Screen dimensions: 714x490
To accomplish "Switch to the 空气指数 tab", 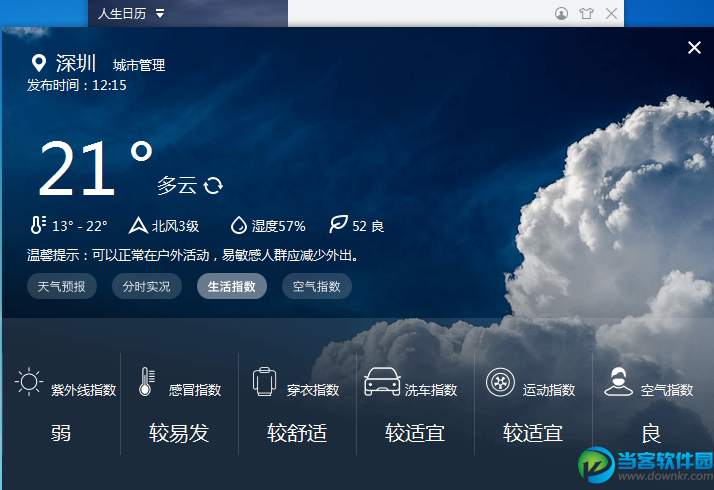I will (317, 286).
